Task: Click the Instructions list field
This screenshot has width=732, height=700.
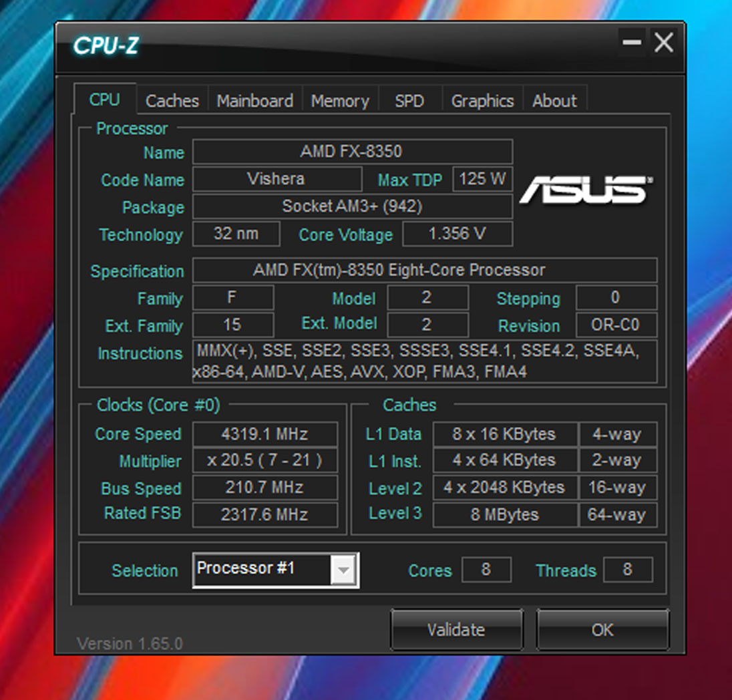Action: click(424, 361)
